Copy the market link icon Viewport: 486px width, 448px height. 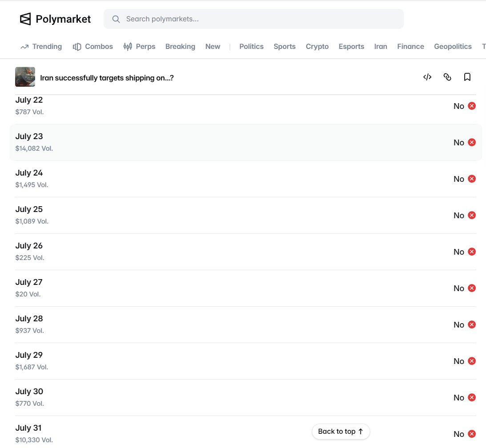[447, 77]
